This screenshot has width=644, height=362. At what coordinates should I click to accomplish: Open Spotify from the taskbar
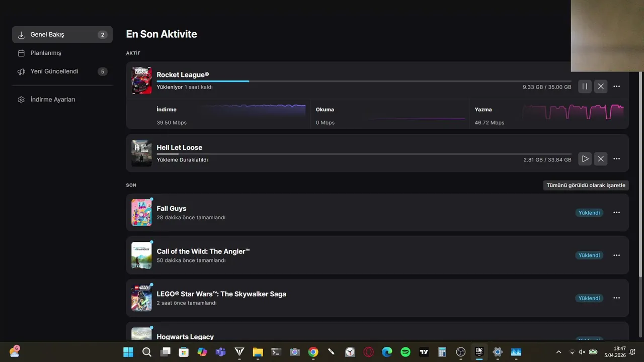[x=406, y=352]
